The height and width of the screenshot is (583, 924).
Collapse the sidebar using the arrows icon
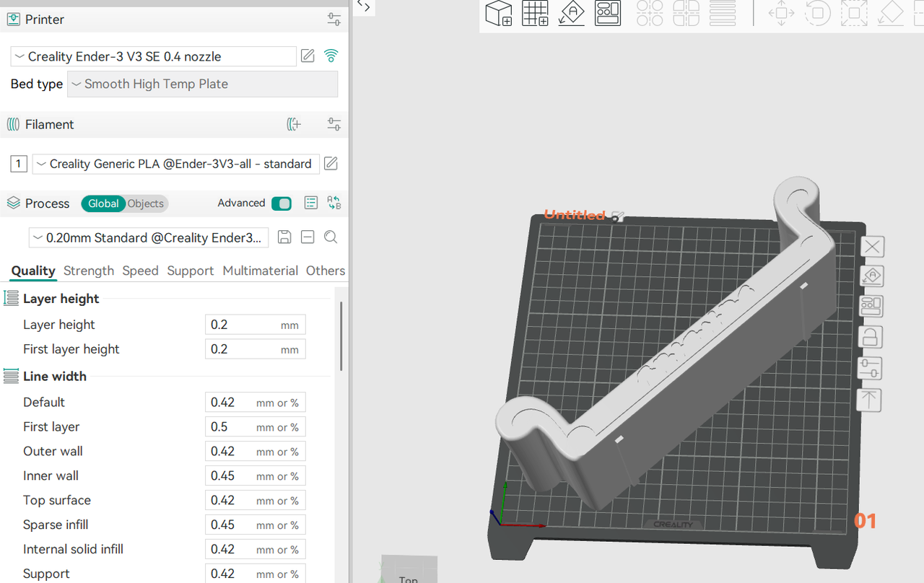pyautogui.click(x=364, y=6)
